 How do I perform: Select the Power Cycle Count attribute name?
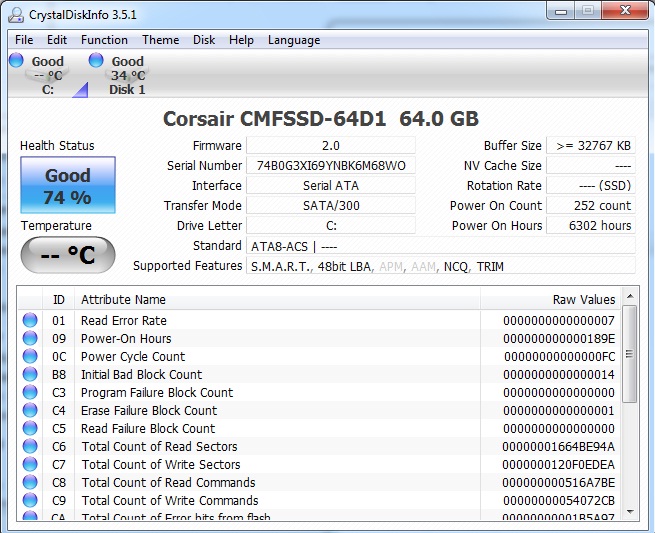pyautogui.click(x=133, y=356)
